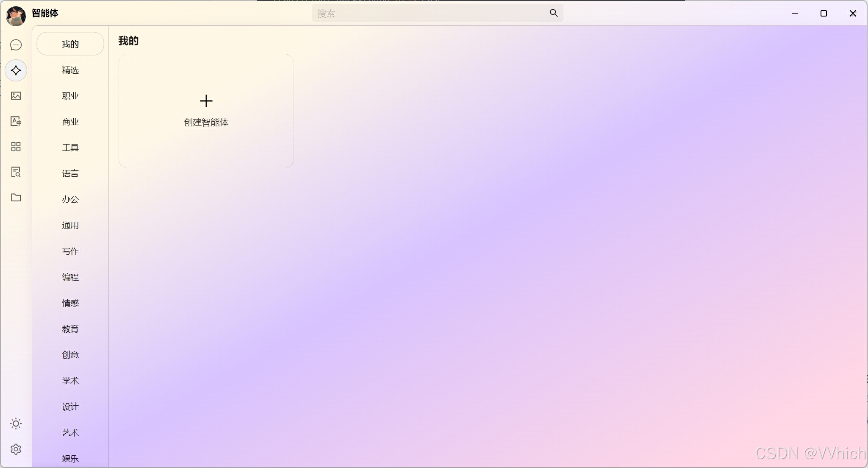Open the image painting icon in sidebar
The width and height of the screenshot is (868, 468).
click(16, 96)
